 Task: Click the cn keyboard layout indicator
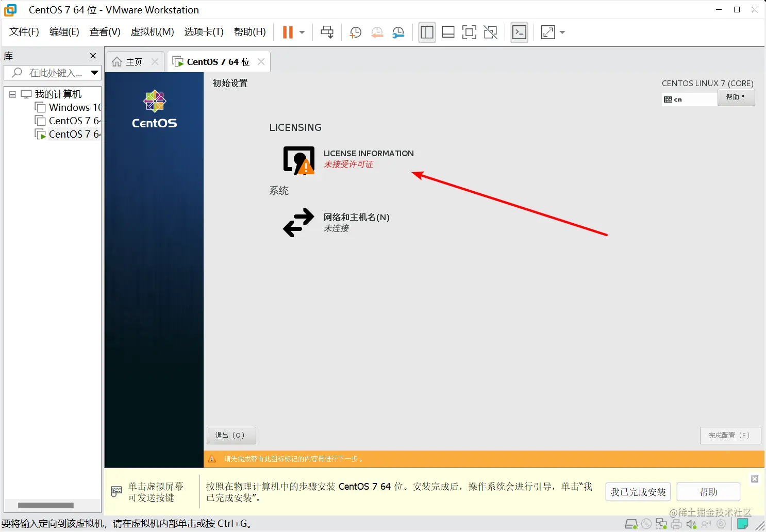(689, 99)
